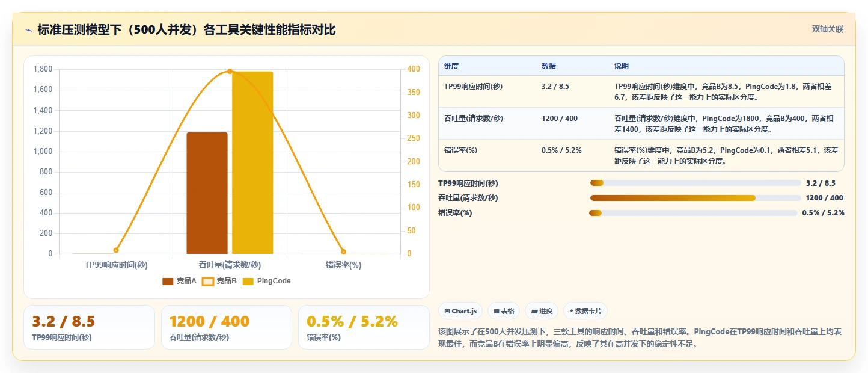This screenshot has width=868, height=373.
Task: Click the 1200 / 400 stat card
Action: click(x=227, y=327)
